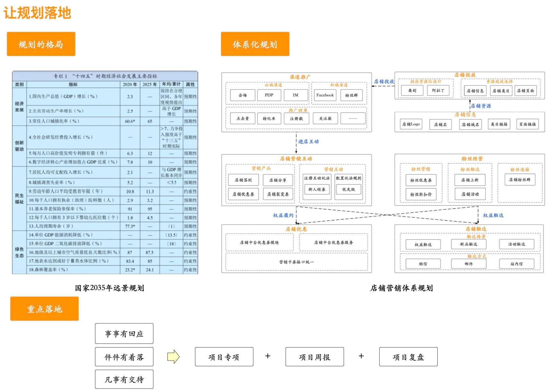Select the 活动触达 box
This screenshot has height=392, width=552.
click(x=517, y=244)
